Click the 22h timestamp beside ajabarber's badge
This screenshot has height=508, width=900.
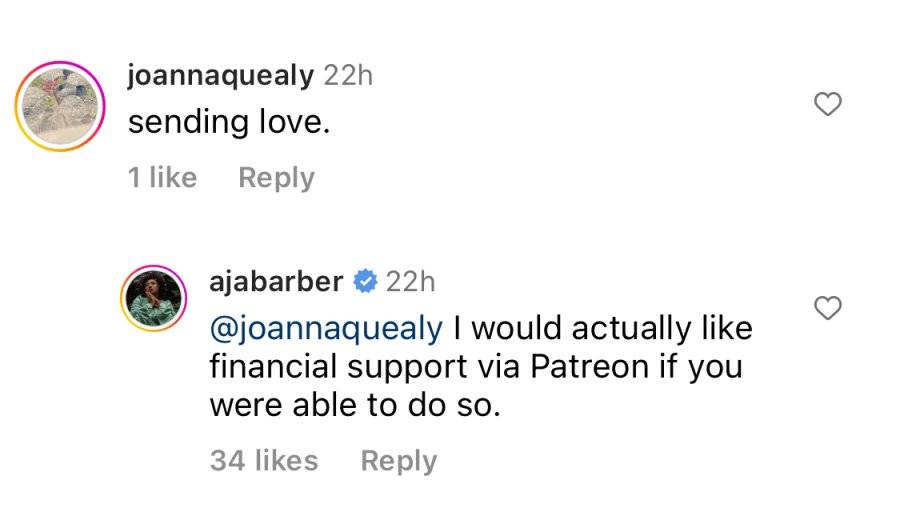click(410, 281)
